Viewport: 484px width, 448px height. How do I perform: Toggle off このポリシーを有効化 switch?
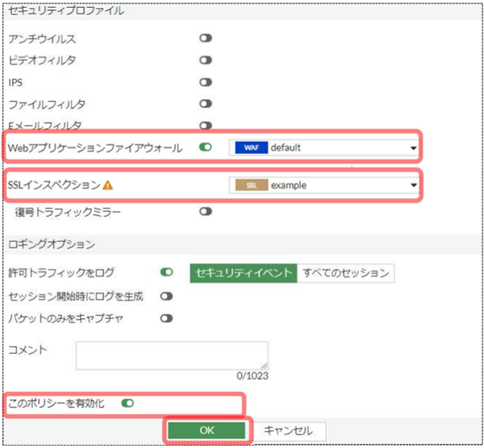128,403
